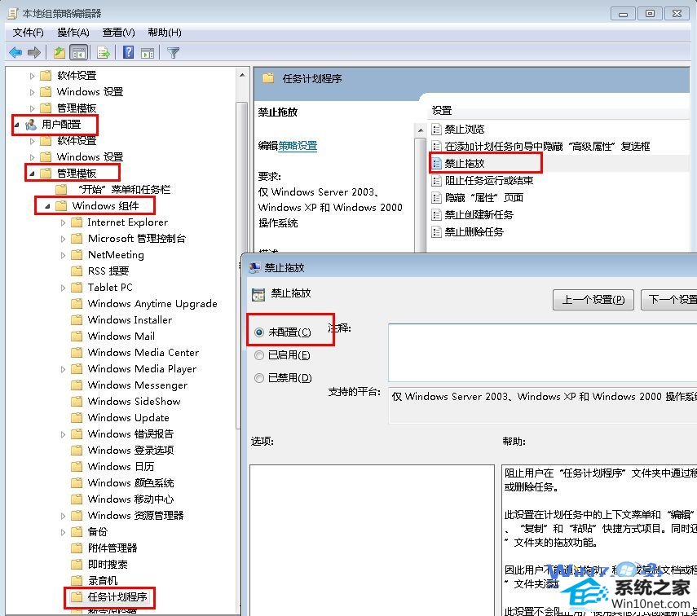Viewport: 697px width, 616px height.
Task: Select the 即时搜索 tree folder
Action: pos(108,565)
